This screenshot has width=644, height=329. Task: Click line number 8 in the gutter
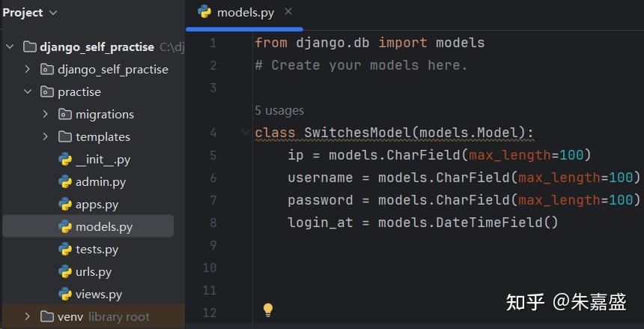213,223
